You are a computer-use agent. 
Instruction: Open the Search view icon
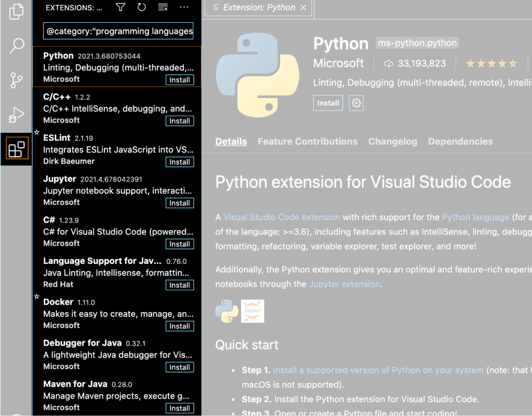[x=17, y=46]
